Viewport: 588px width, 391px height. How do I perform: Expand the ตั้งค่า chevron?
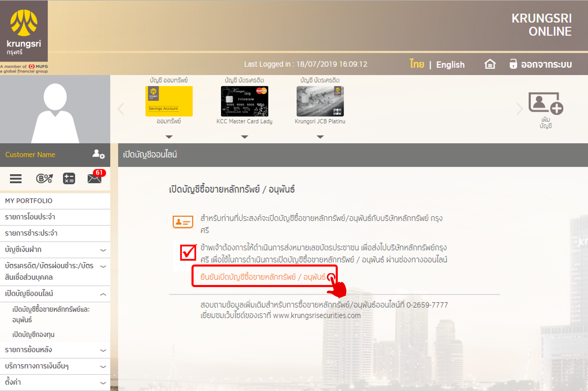point(103,383)
